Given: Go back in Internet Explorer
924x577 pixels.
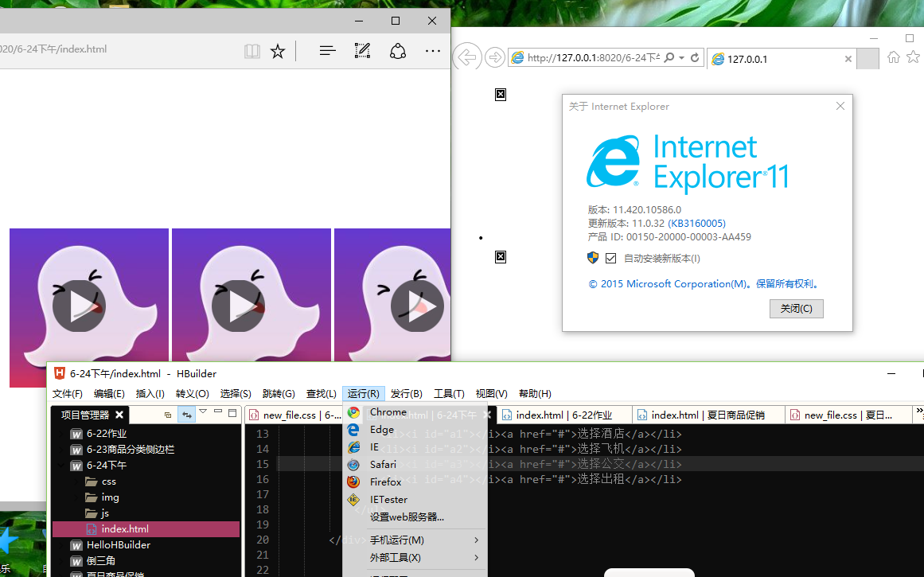Looking at the screenshot, I should (x=466, y=57).
